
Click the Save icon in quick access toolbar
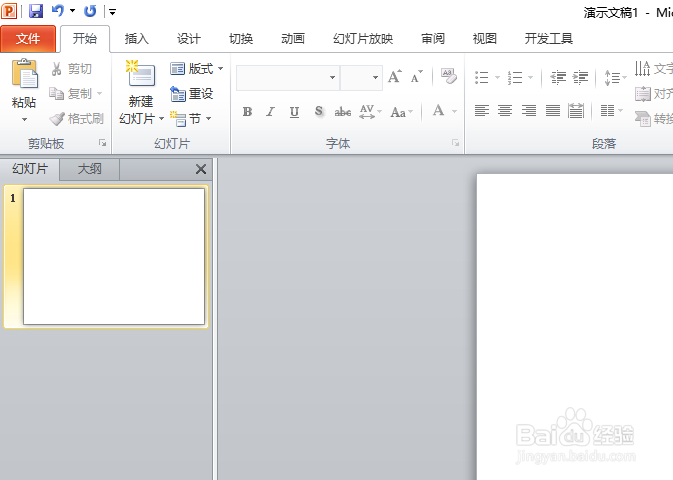point(36,11)
